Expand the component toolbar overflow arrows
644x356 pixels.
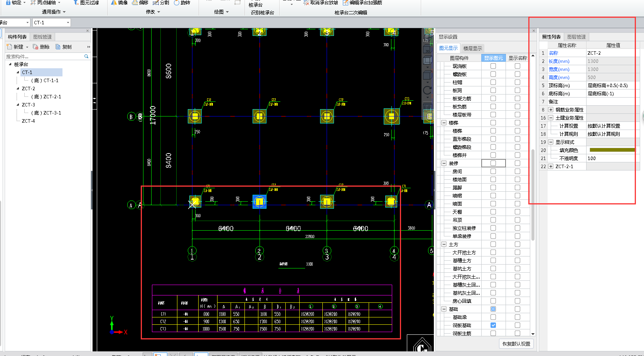tap(89, 47)
